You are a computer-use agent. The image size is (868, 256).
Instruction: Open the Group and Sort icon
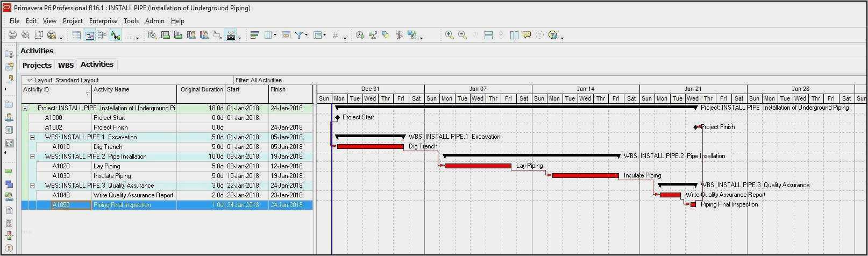pos(318,35)
